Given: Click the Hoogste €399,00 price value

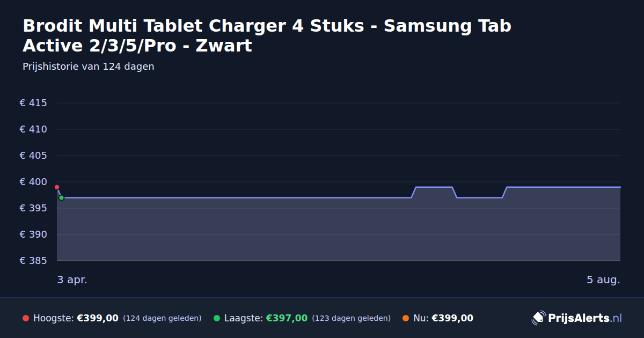Looking at the screenshot, I should point(98,318).
